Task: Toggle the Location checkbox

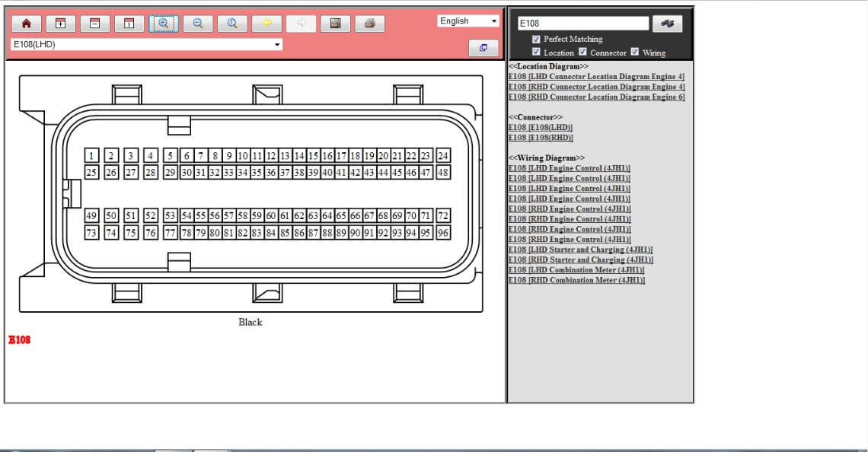Action: pos(537,53)
